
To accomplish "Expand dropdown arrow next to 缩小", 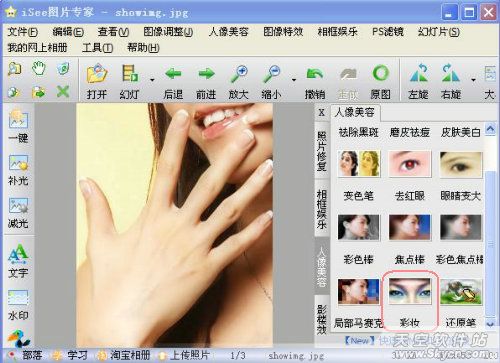I will coord(294,80).
